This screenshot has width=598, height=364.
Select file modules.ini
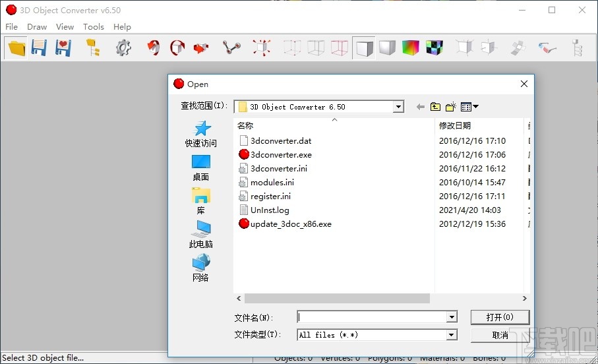(272, 183)
